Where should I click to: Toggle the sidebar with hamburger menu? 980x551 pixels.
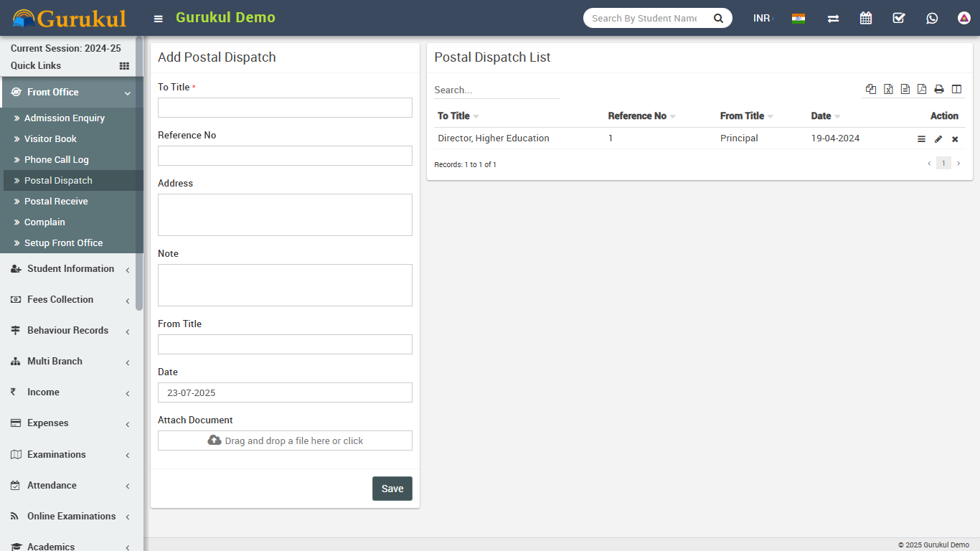[x=159, y=19]
